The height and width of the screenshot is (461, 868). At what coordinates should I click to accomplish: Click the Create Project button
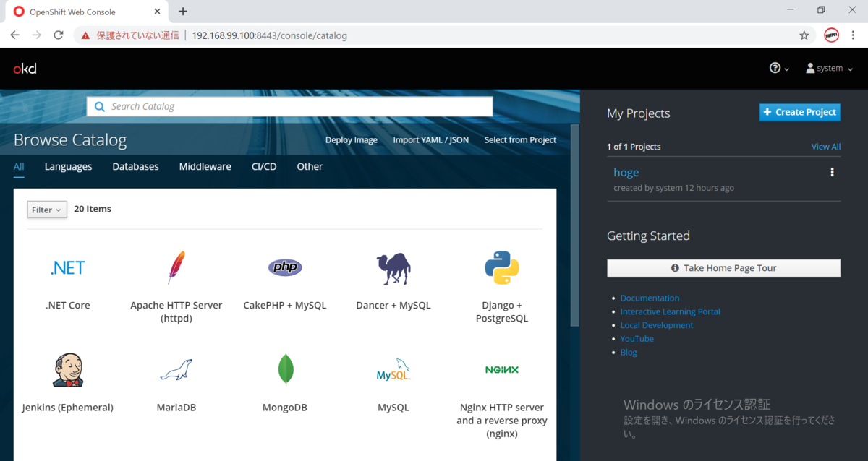click(799, 111)
